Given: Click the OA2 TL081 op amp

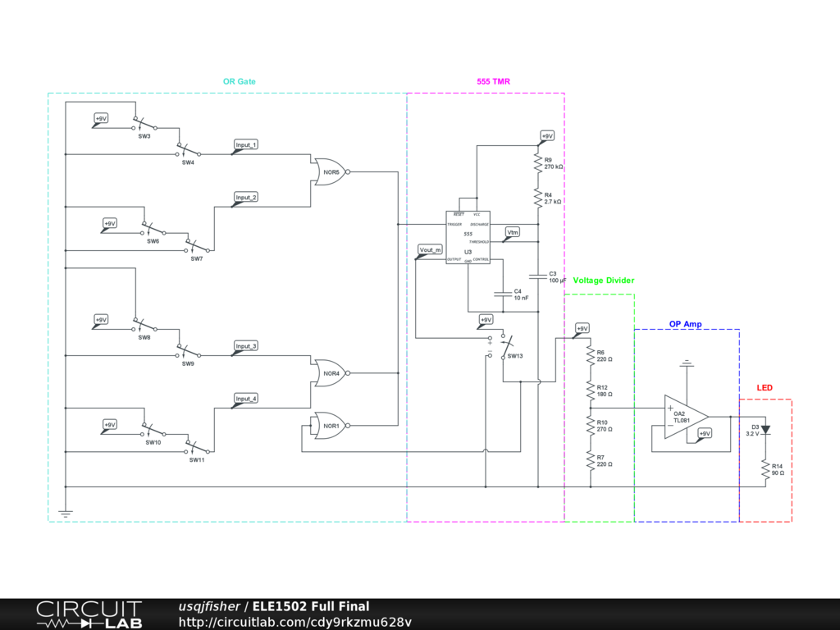Looking at the screenshot, I should [x=686, y=417].
